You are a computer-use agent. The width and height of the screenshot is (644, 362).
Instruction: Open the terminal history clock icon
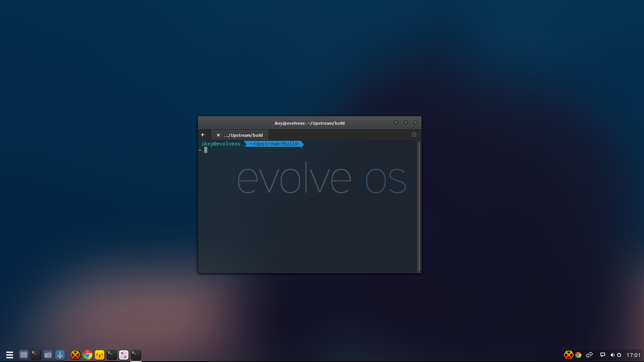414,135
